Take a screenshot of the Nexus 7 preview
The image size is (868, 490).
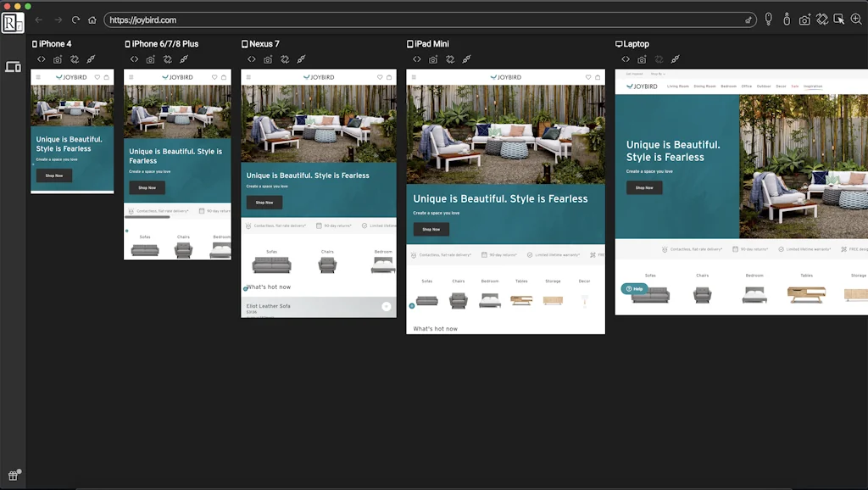pos(267,59)
